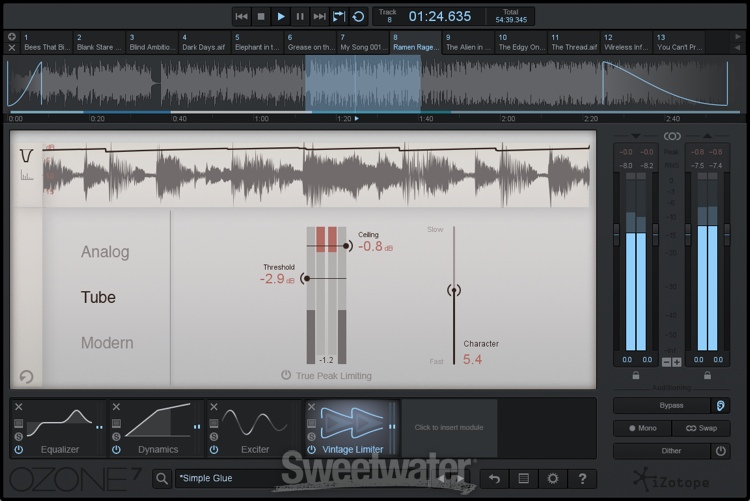Click the Threshold slider handle

307,278
